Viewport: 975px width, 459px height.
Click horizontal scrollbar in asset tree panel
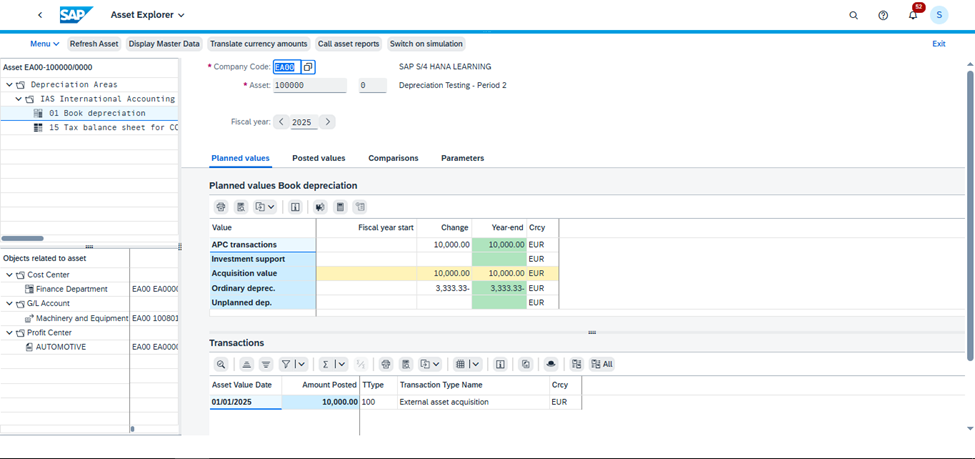tap(22, 238)
